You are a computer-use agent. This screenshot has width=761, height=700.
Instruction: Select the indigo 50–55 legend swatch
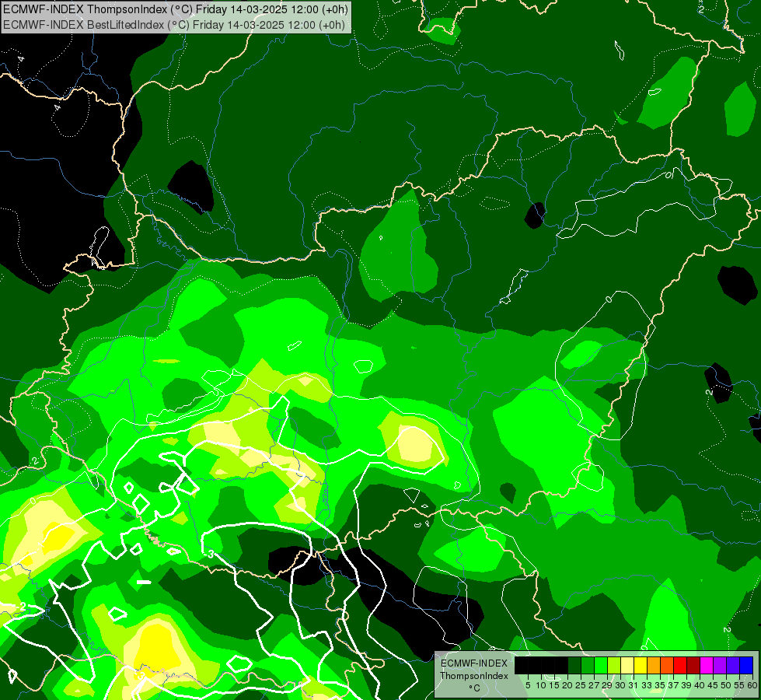click(733, 665)
